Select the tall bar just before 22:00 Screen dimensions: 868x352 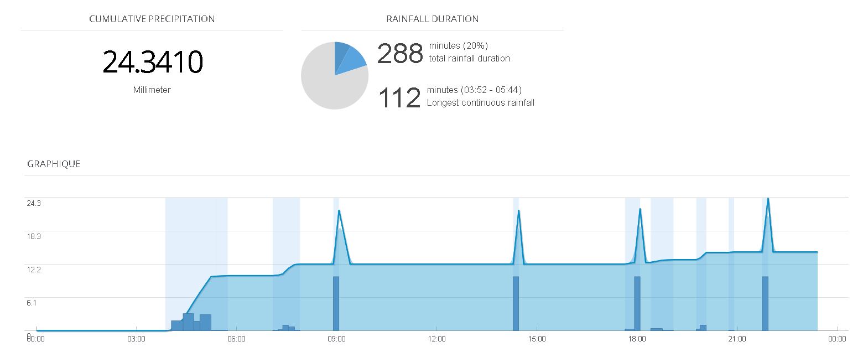[x=765, y=303]
